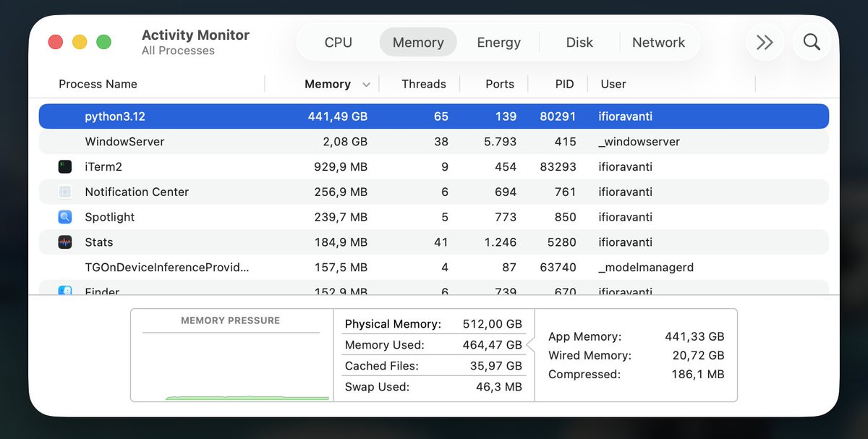
Task: Click the Stats app icon
Action: coord(65,242)
